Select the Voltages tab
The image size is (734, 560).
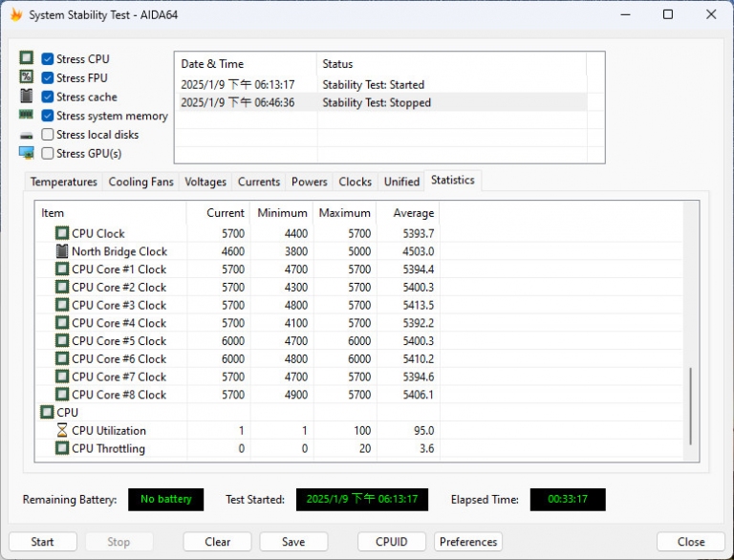pos(205,182)
